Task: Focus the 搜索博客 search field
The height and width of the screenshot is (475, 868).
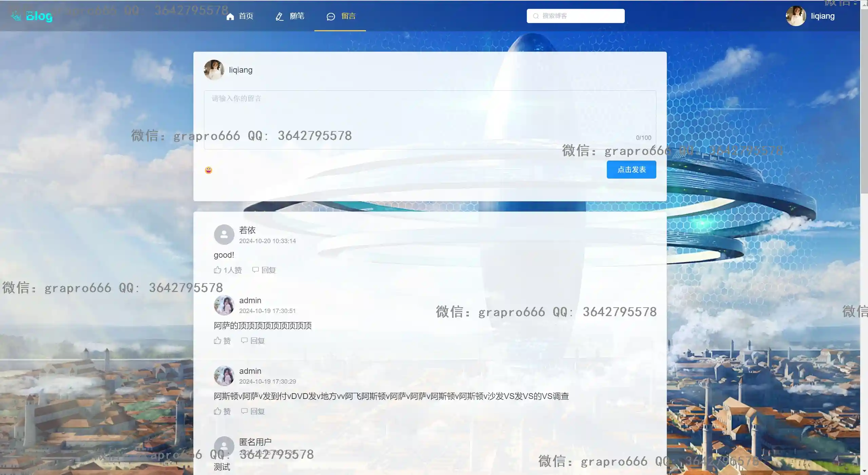Action: [580, 16]
